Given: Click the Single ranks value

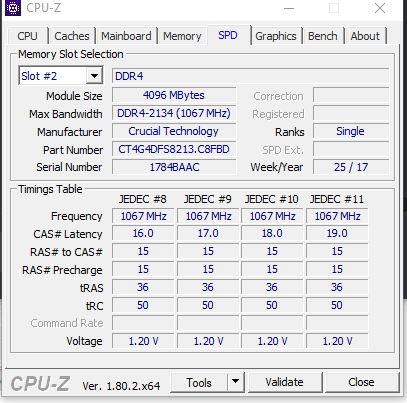Looking at the screenshot, I should (x=351, y=131).
